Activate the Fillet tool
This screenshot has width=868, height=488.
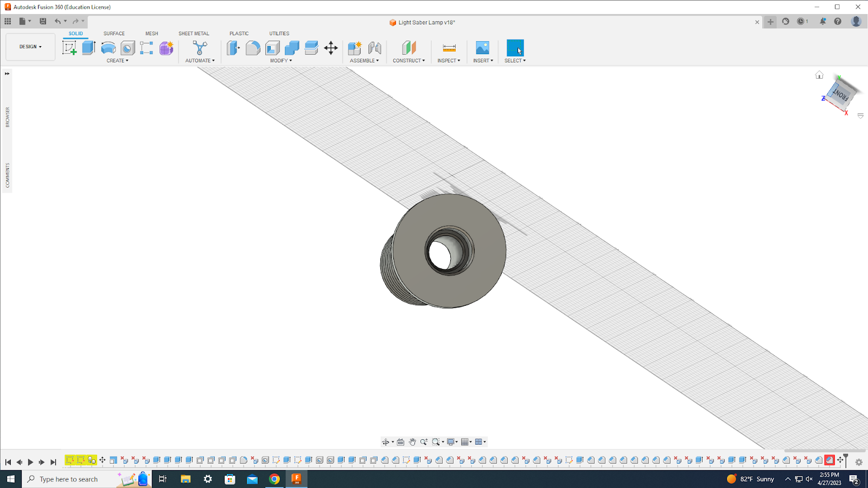coord(253,48)
